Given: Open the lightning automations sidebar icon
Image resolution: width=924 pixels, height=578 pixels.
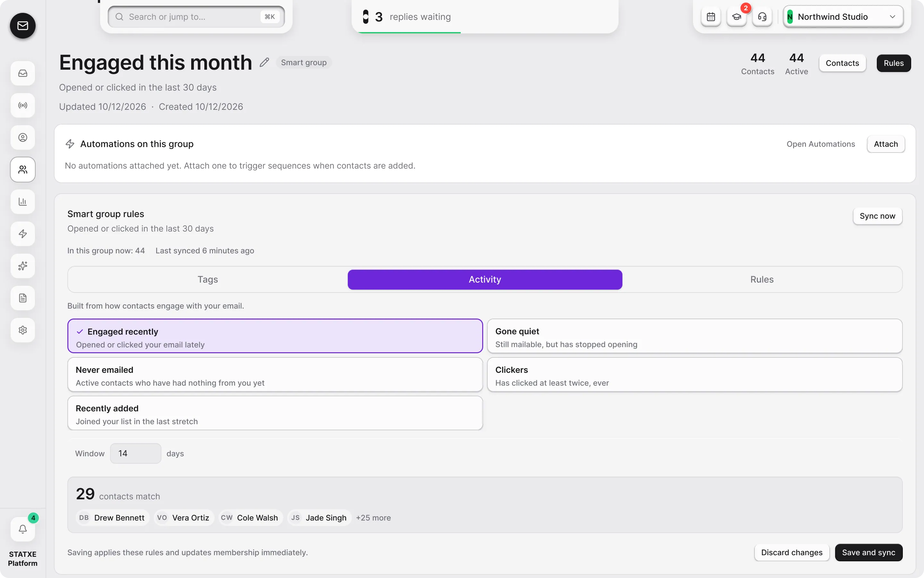Looking at the screenshot, I should click(22, 233).
